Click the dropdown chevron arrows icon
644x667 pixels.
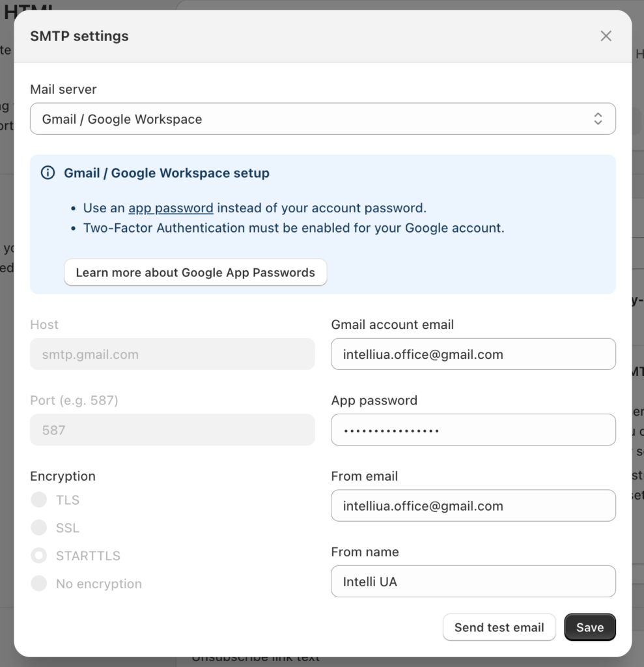pos(598,119)
